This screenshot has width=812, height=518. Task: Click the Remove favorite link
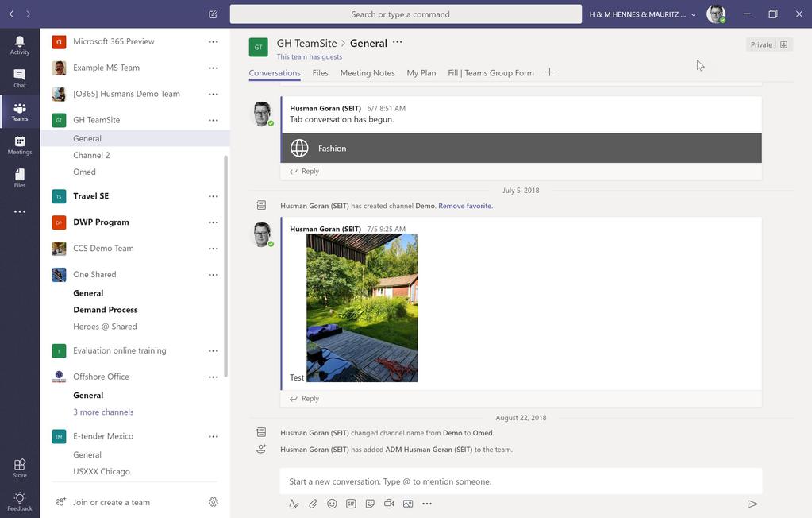(465, 206)
